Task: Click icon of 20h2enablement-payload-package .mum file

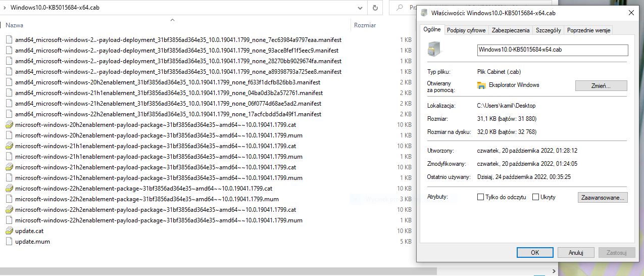Action: pos(9,135)
